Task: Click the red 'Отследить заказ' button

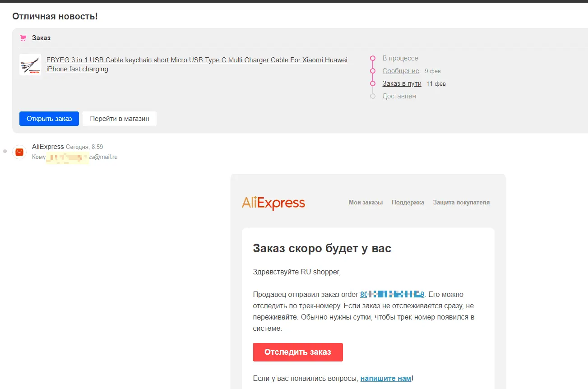Action: tap(298, 352)
